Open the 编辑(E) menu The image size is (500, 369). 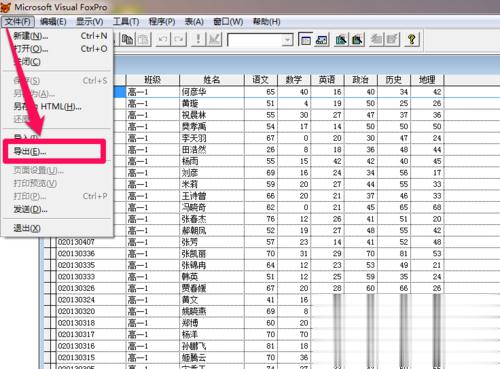[x=53, y=22]
